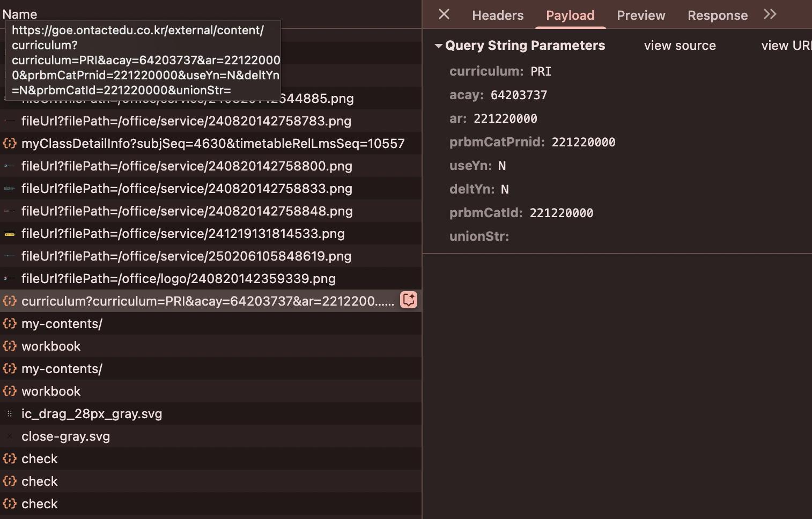Show more tabs via double chevron
Viewport: 812px width, 519px height.
(770, 14)
